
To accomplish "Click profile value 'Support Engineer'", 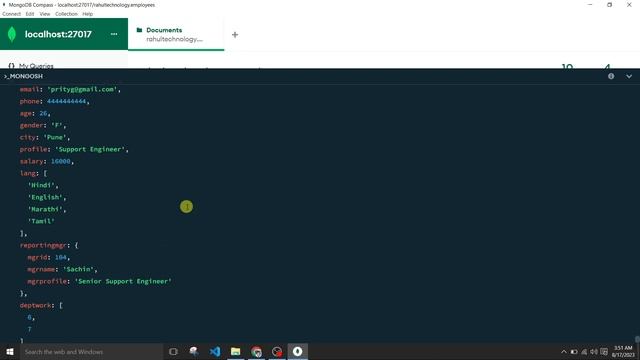I will point(90,149).
